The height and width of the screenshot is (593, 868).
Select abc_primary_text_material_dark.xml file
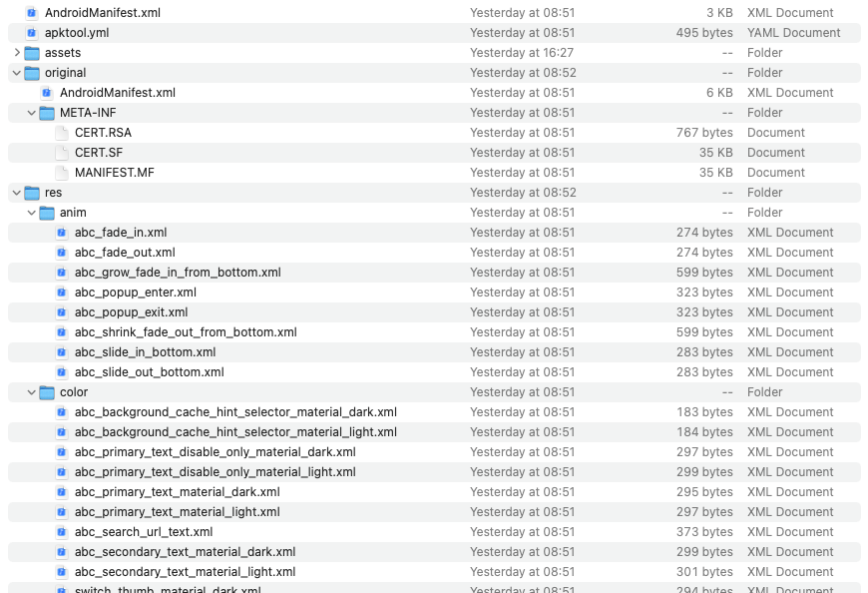pos(177,492)
